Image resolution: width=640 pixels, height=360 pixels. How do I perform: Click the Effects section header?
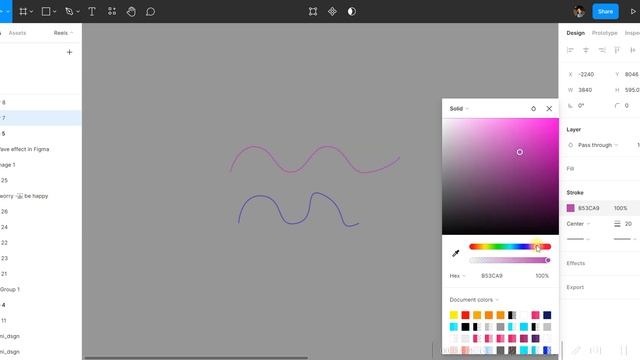click(576, 263)
